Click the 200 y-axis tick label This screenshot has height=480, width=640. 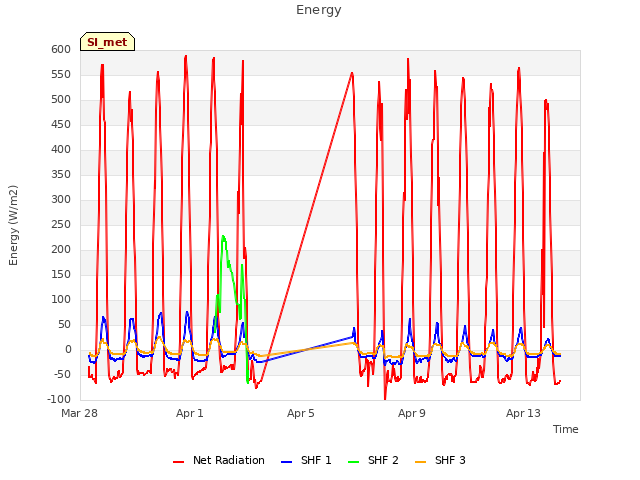click(61, 250)
